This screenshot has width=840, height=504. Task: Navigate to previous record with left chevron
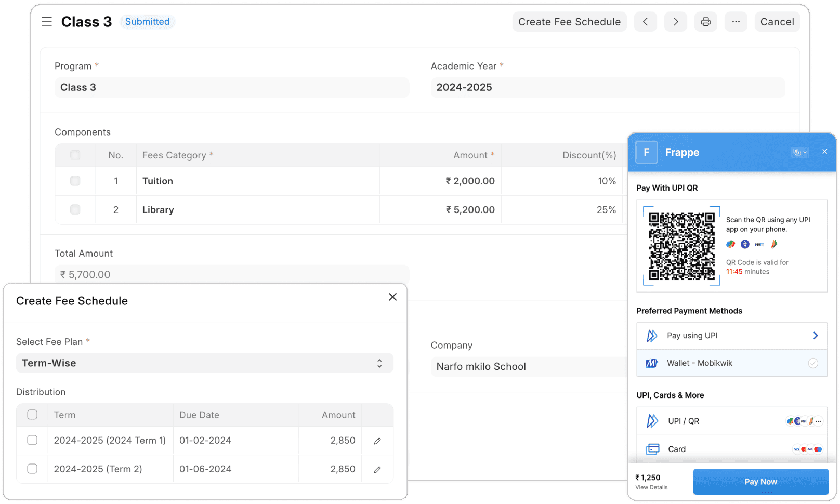pyautogui.click(x=645, y=21)
